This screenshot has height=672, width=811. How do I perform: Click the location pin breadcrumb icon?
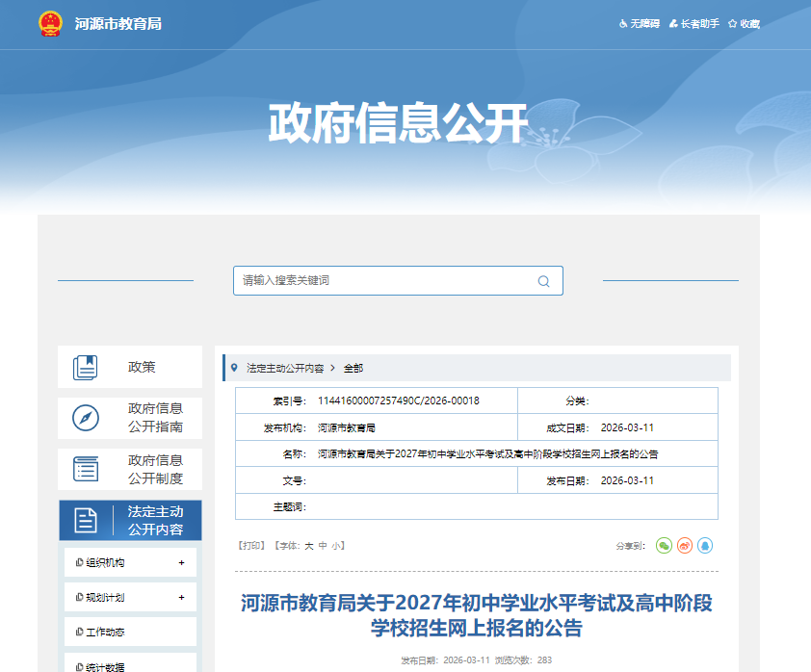[x=234, y=368]
